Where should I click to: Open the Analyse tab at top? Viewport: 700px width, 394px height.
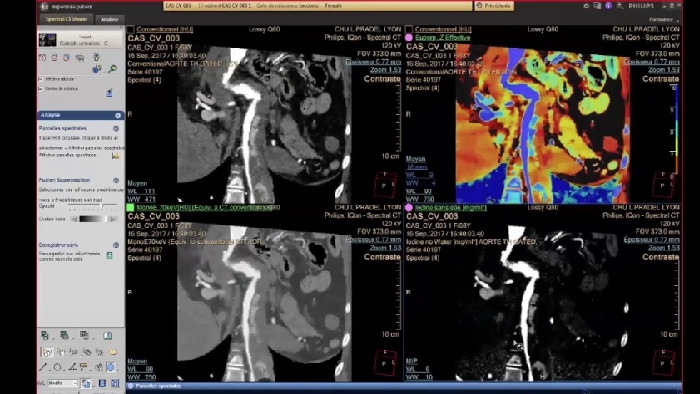110,20
